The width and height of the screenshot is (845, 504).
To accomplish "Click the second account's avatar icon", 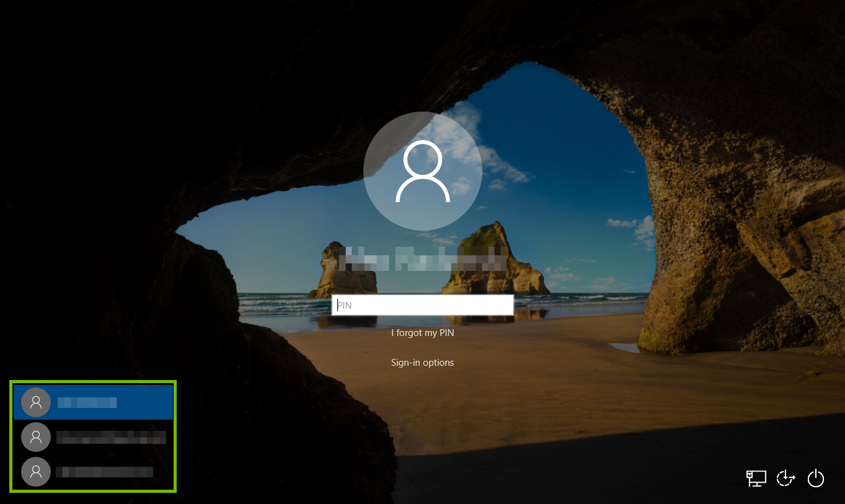I will (x=35, y=437).
